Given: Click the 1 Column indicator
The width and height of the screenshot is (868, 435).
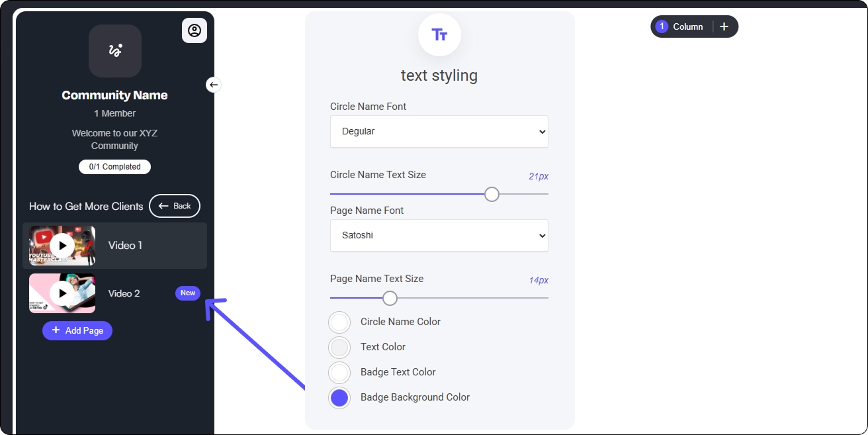Looking at the screenshot, I should [680, 26].
